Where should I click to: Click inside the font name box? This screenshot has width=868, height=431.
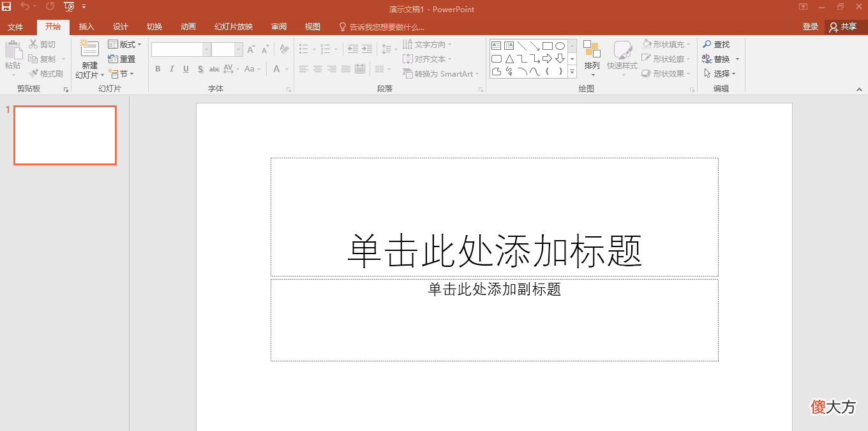pos(177,49)
